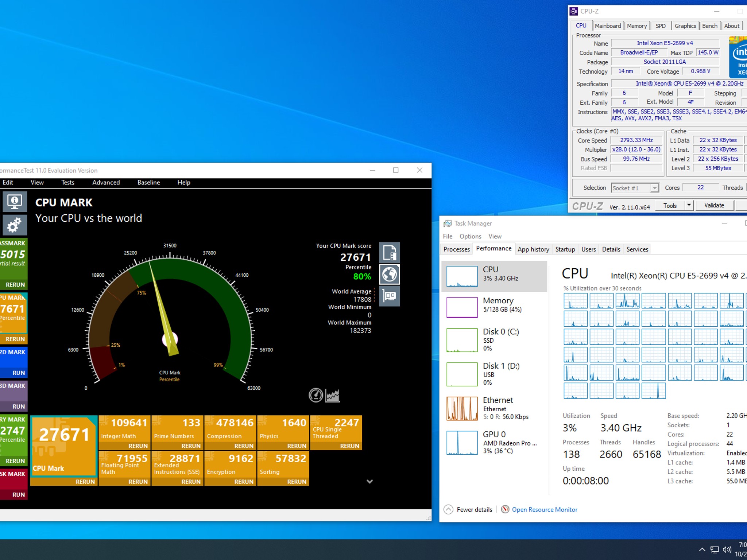Select Ethernet performance entry

tap(494, 408)
